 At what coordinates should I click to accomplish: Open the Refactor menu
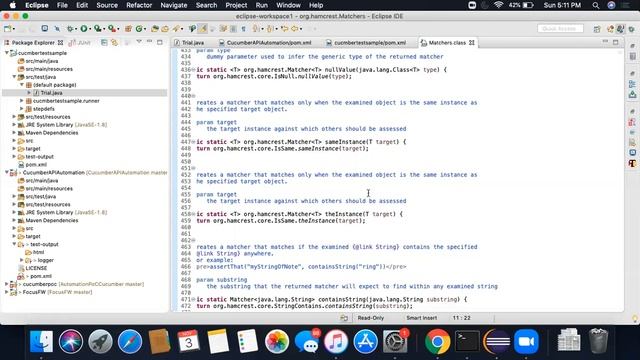click(x=139, y=5)
